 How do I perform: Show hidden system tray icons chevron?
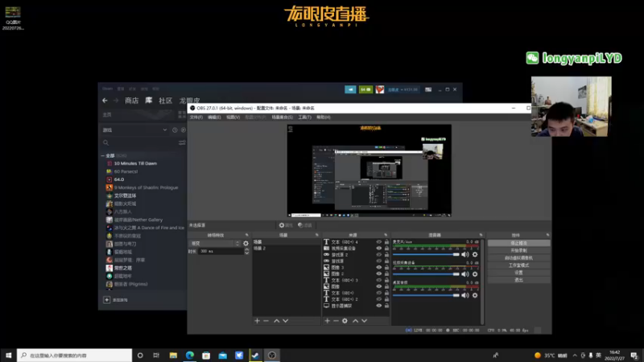pyautogui.click(x=575, y=356)
